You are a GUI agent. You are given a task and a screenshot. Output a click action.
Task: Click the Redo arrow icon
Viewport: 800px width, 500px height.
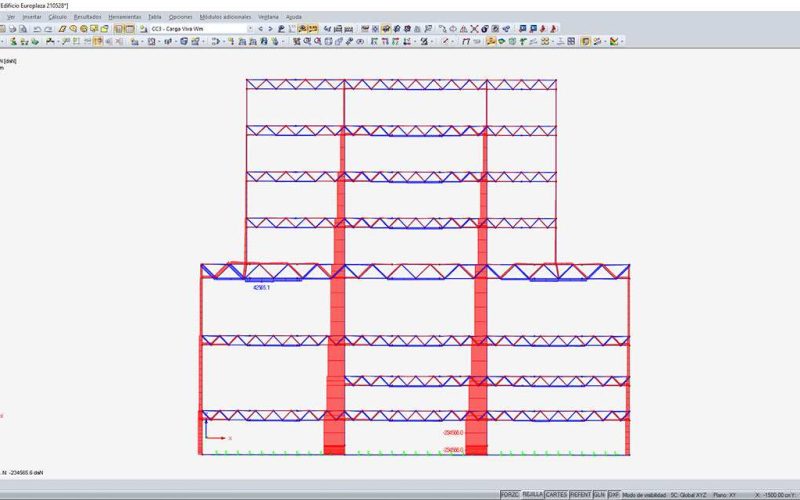coord(48,29)
